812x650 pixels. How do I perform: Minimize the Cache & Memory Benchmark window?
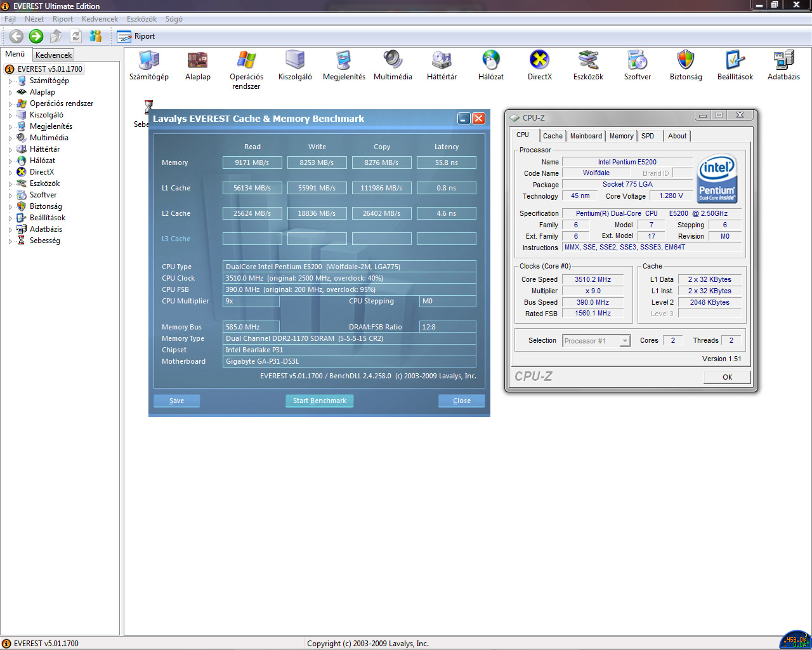click(x=464, y=118)
